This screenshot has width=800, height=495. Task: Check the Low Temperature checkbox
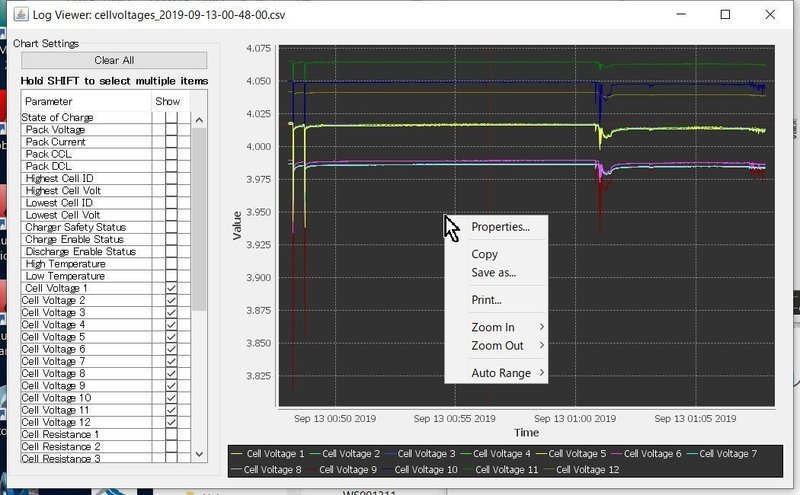[x=171, y=276]
